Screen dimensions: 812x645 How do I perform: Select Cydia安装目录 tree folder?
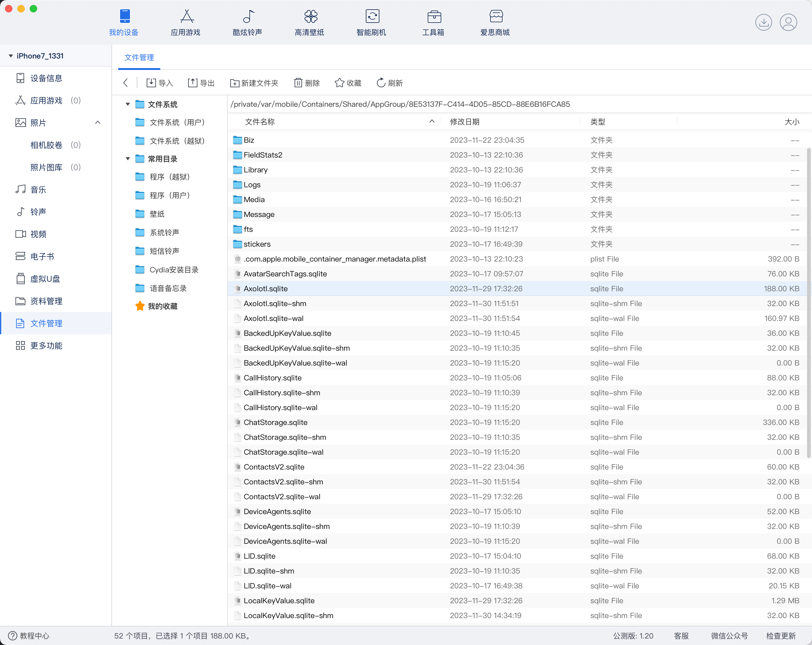click(x=167, y=270)
